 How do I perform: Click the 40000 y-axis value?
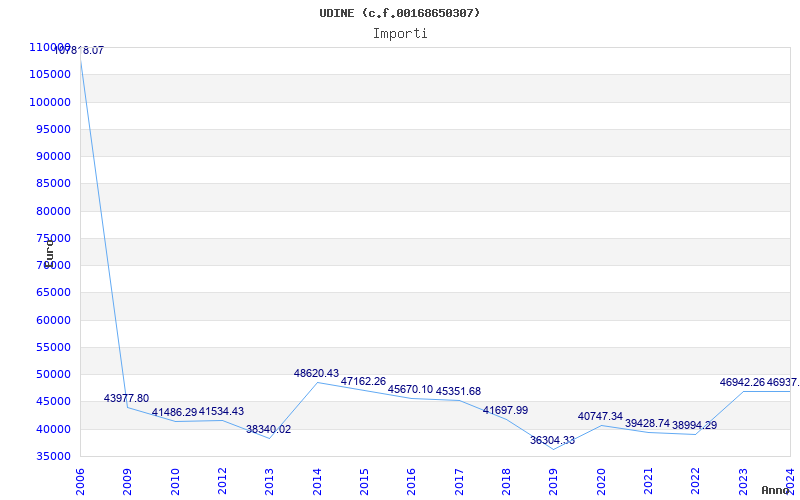53,429
